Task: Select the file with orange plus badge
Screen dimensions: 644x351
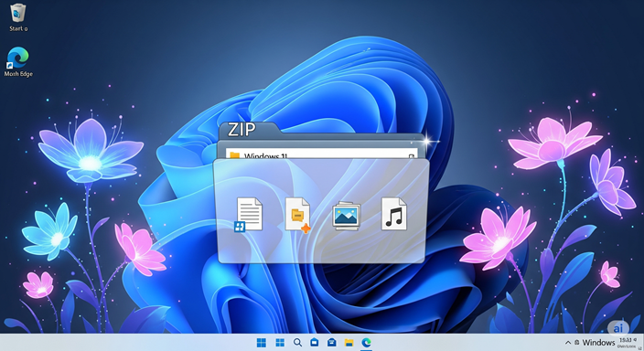Action: click(298, 215)
